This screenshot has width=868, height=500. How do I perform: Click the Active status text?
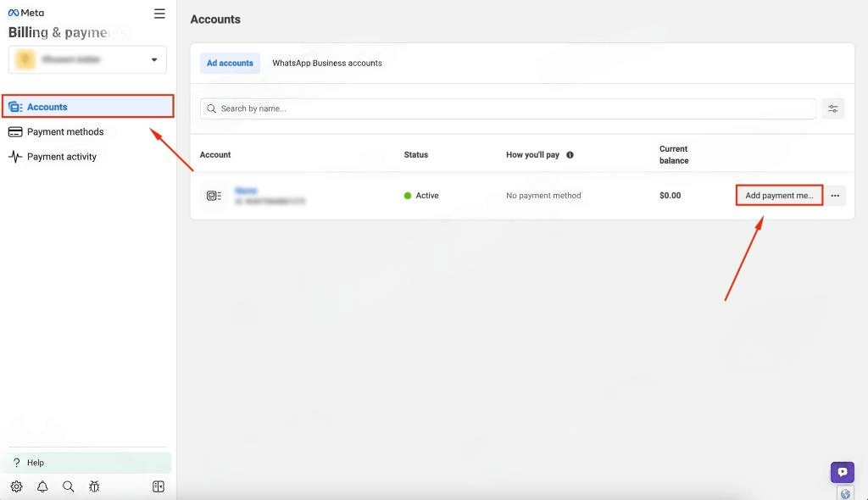coord(427,196)
